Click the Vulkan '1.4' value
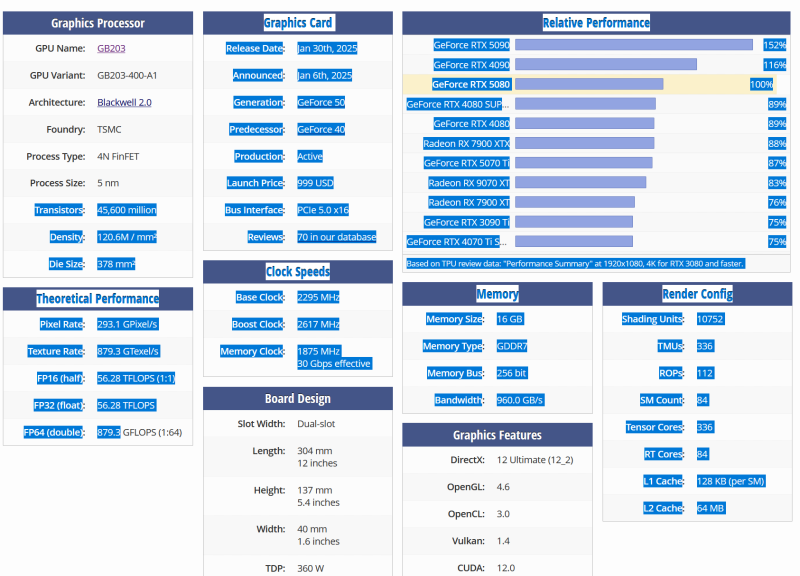Image resolution: width=800 pixels, height=576 pixels. (x=503, y=541)
